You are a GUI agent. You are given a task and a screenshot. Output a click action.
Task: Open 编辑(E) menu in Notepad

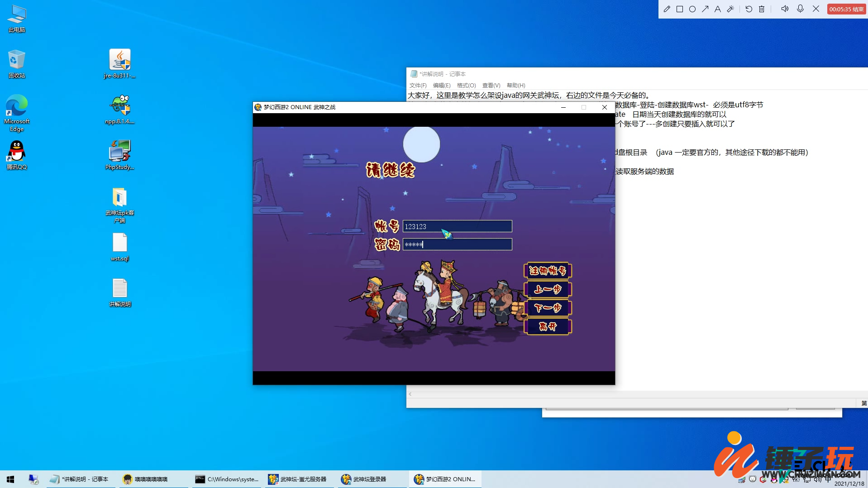click(x=442, y=86)
